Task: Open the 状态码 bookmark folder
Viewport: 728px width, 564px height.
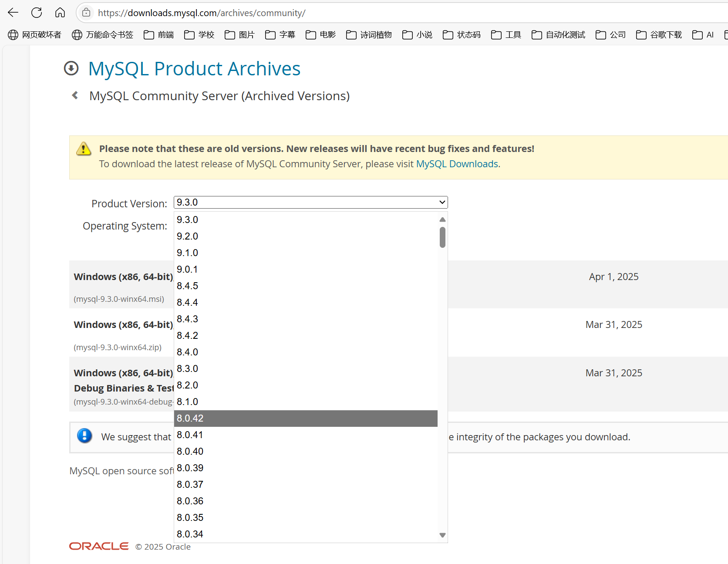Action: (462, 35)
